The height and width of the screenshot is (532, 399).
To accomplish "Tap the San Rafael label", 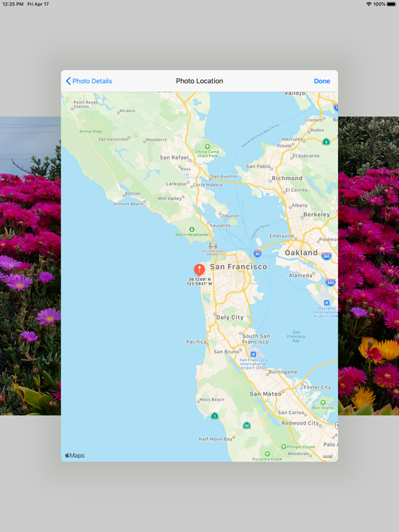I will pos(174,157).
